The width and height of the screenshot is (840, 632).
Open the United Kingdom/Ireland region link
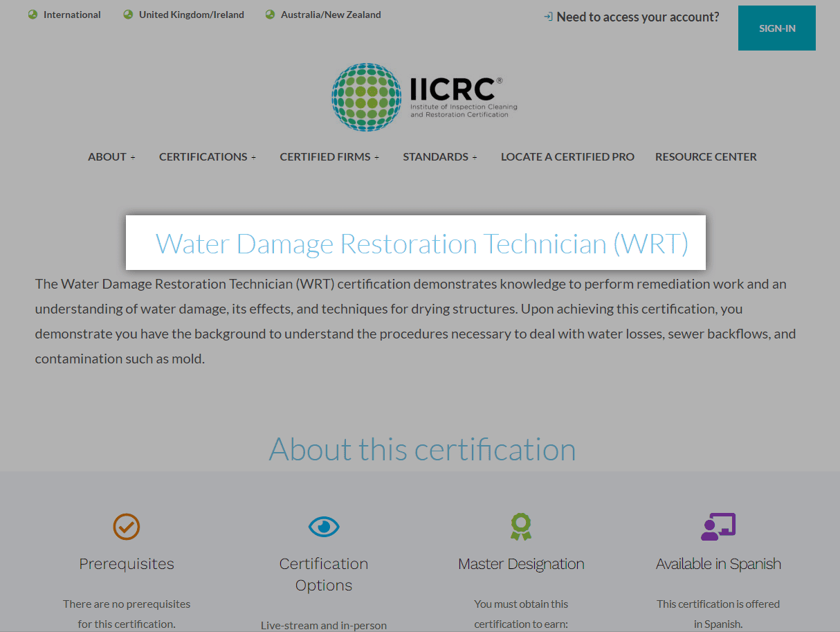pyautogui.click(x=192, y=15)
